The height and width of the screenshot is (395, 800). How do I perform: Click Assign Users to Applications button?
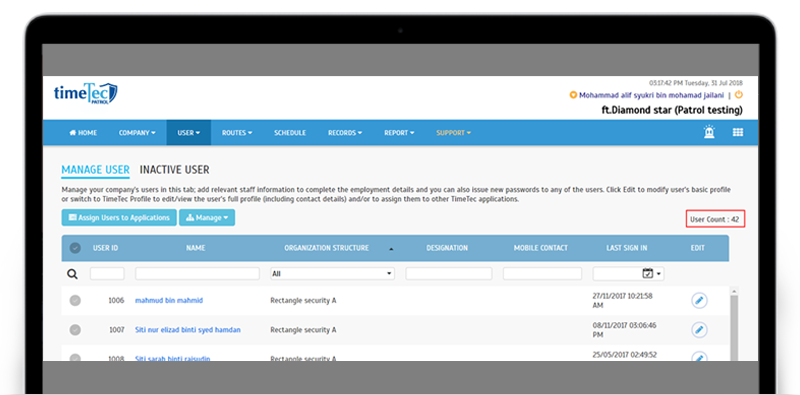119,217
